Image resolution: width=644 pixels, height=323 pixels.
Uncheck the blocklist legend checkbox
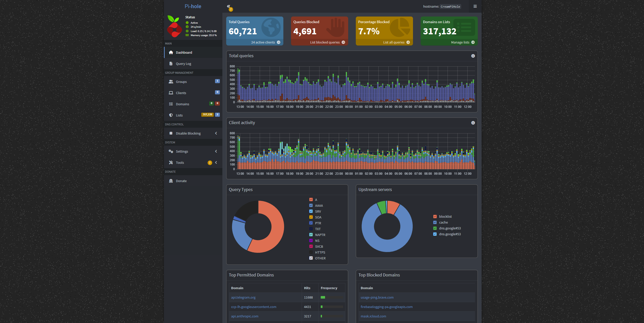point(435,216)
